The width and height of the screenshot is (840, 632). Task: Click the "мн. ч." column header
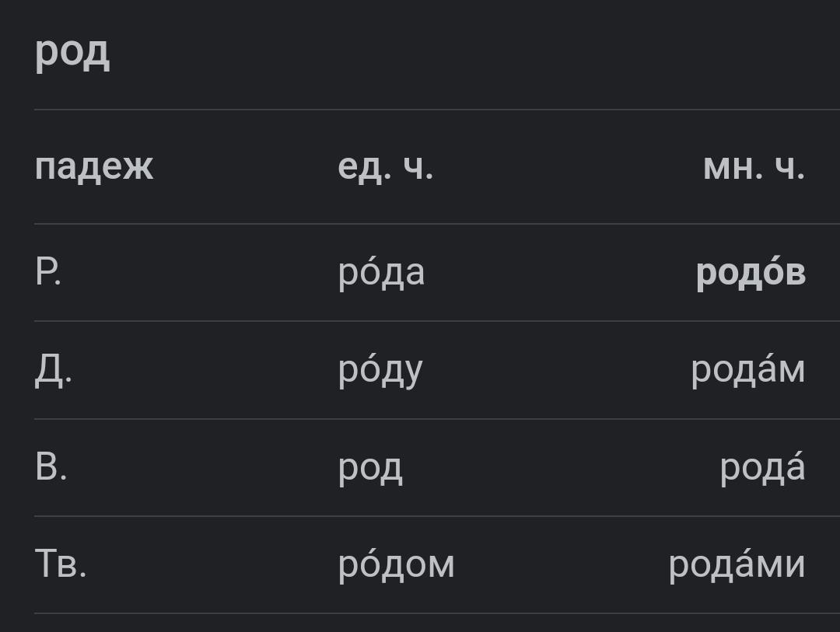pyautogui.click(x=753, y=167)
